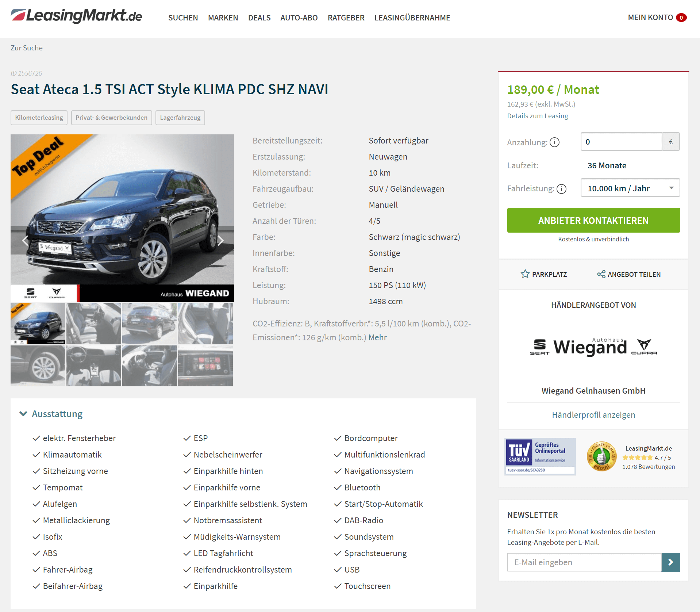
Task: Click the Klimaautomatik equipment entry
Action: 72,455
